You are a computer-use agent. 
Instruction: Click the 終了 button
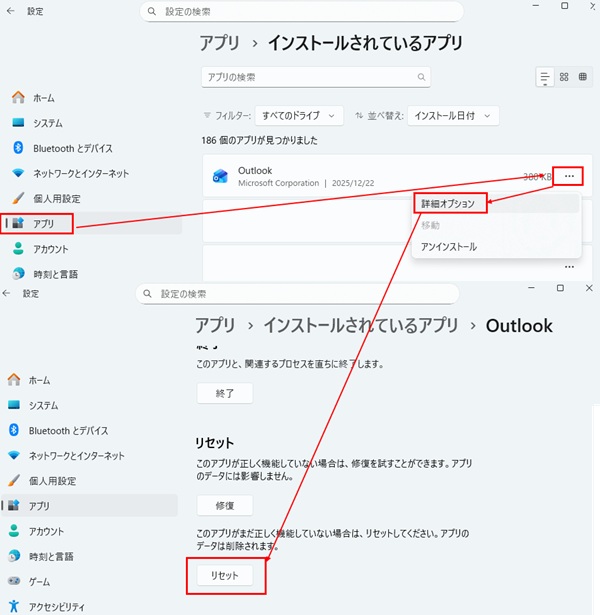tap(225, 393)
